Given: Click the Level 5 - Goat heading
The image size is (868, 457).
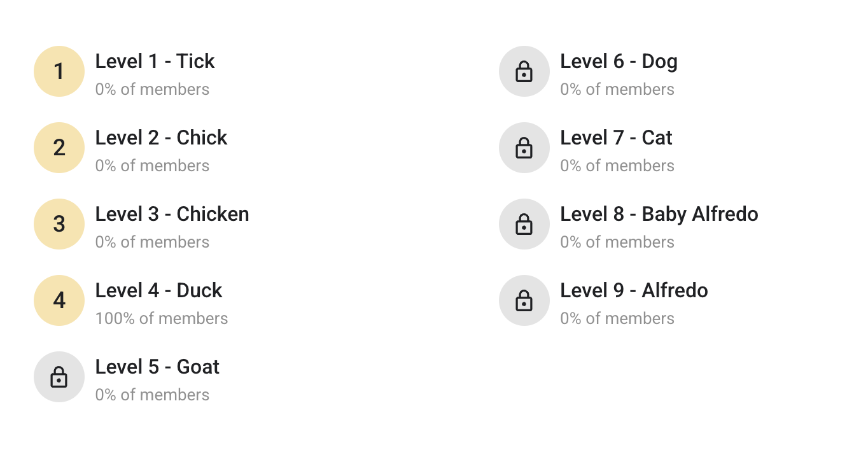Looking at the screenshot, I should tap(157, 367).
